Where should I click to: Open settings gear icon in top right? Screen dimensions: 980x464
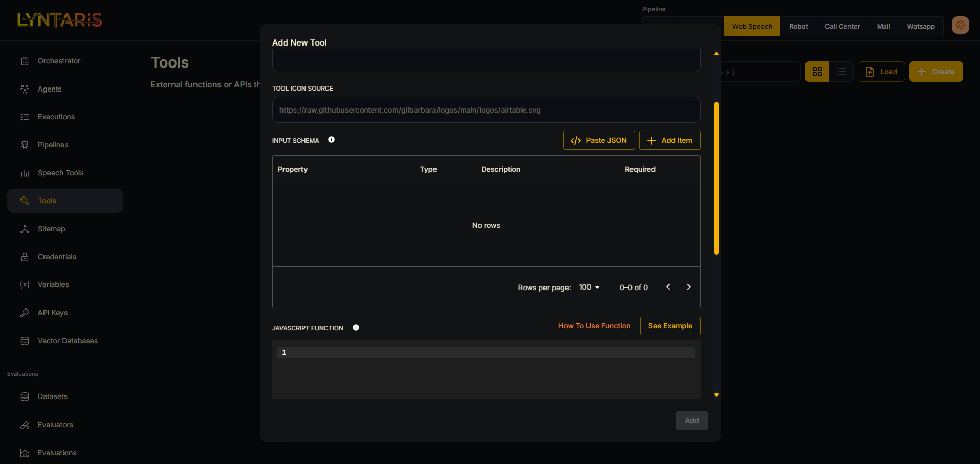[x=960, y=25]
